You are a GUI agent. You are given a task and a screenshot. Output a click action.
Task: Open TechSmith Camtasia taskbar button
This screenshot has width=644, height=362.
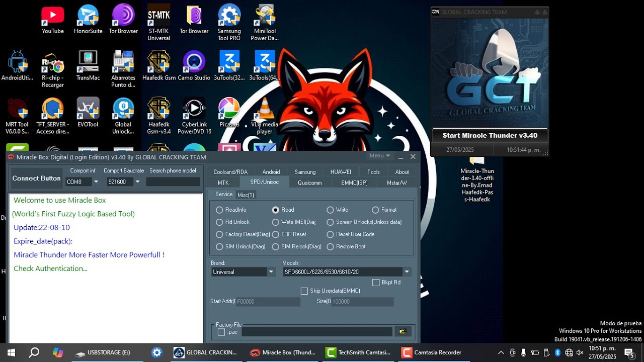tap(358, 352)
